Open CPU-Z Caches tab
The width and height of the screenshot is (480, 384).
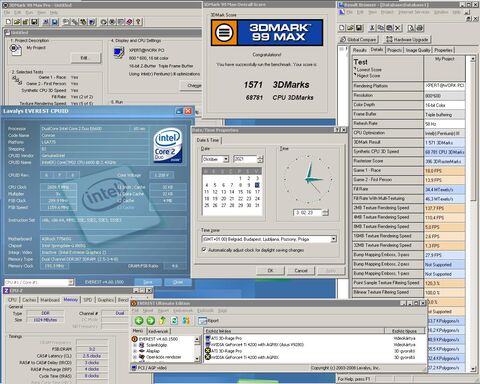pyautogui.click(x=29, y=300)
